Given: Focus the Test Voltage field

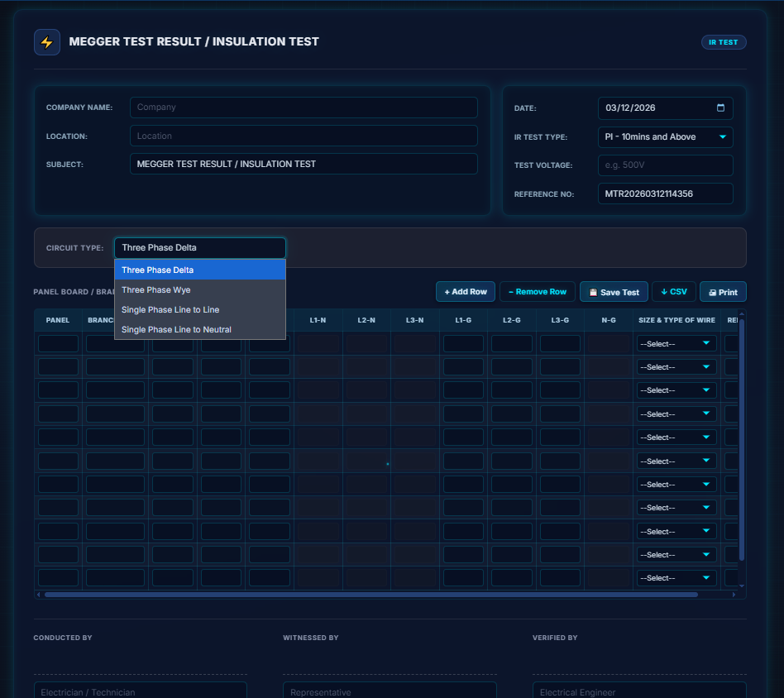Looking at the screenshot, I should pos(665,165).
